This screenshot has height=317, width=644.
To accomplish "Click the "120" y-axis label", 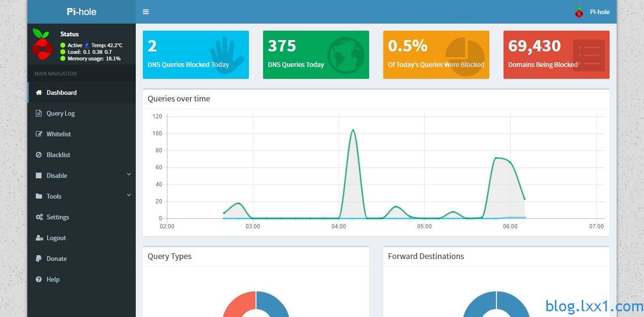I will 157,117.
